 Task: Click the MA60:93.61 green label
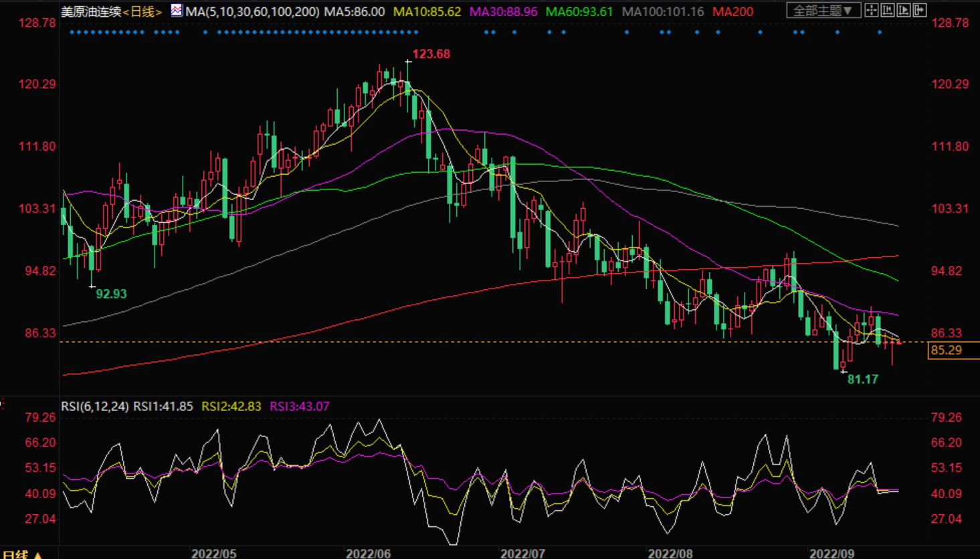pos(579,12)
